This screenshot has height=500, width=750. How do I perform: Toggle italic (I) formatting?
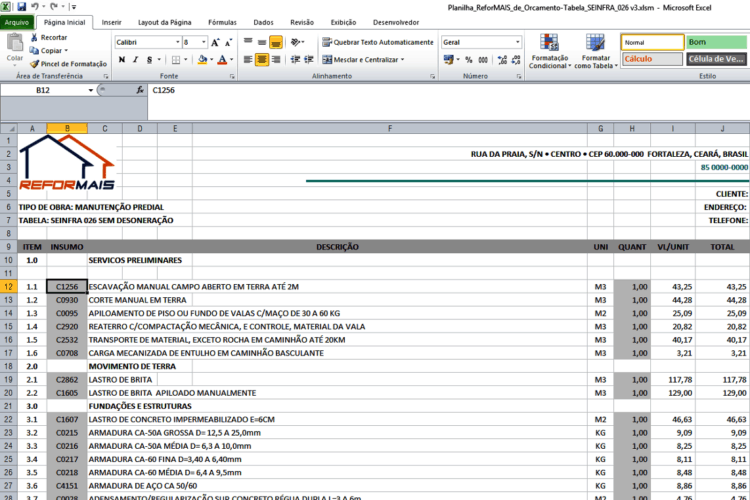(x=136, y=59)
